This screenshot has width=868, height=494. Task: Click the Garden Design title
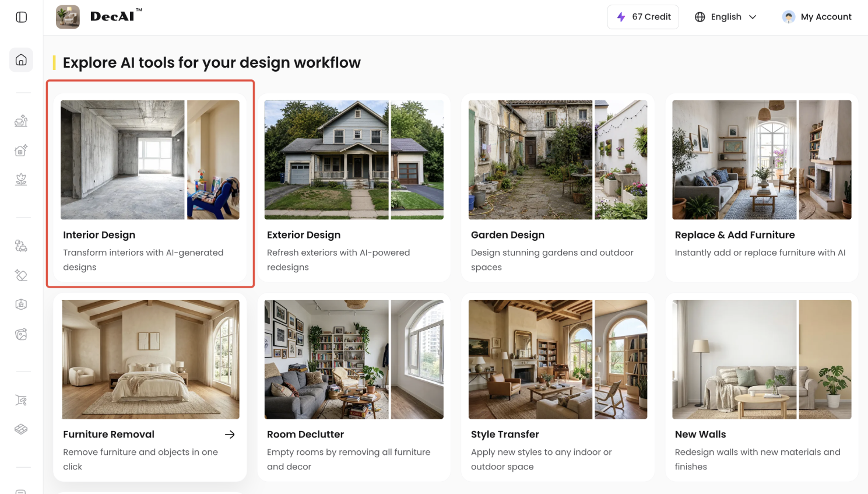pos(508,235)
